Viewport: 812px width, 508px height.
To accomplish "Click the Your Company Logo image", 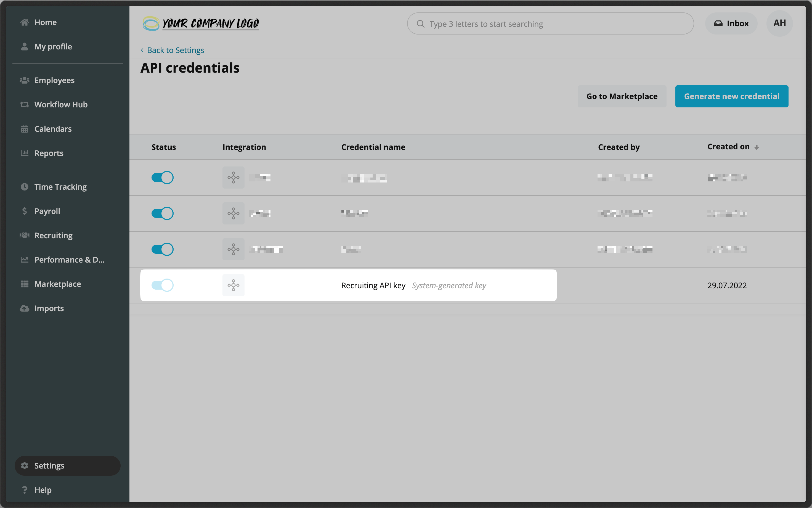I will [200, 23].
